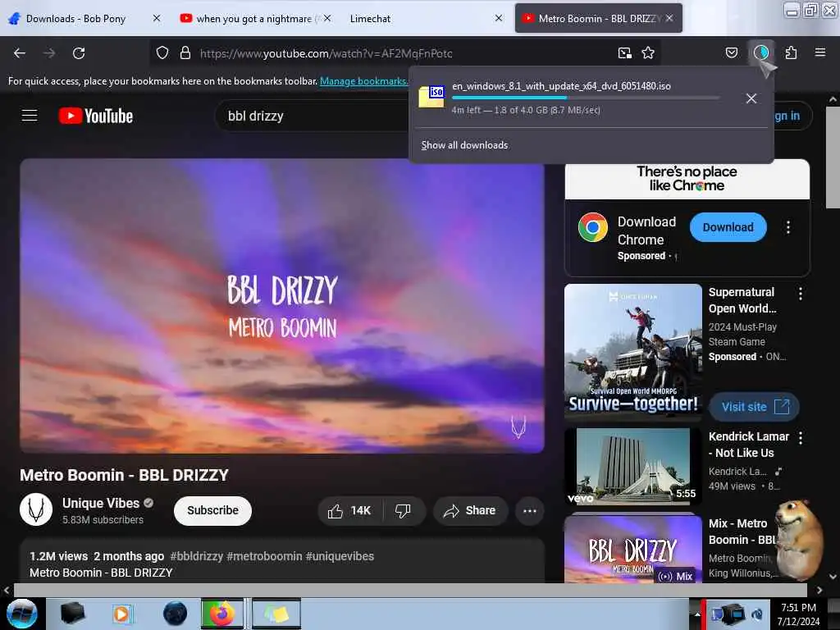
Task: Click the dark globe taskbar icon
Action: (x=175, y=614)
